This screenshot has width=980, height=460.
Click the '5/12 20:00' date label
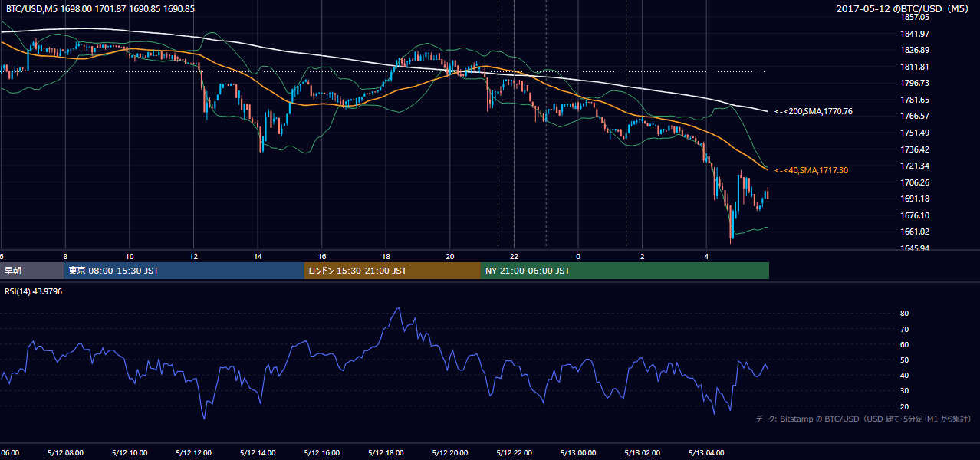tap(449, 452)
